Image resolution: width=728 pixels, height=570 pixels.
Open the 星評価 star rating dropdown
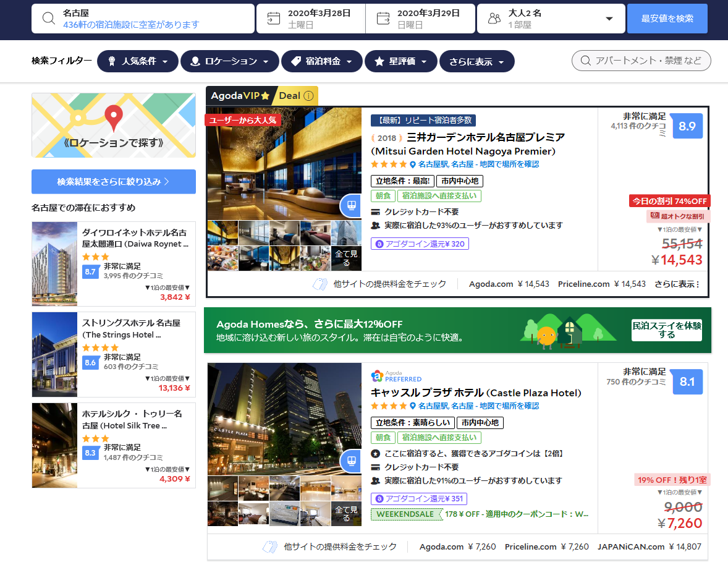(x=400, y=61)
